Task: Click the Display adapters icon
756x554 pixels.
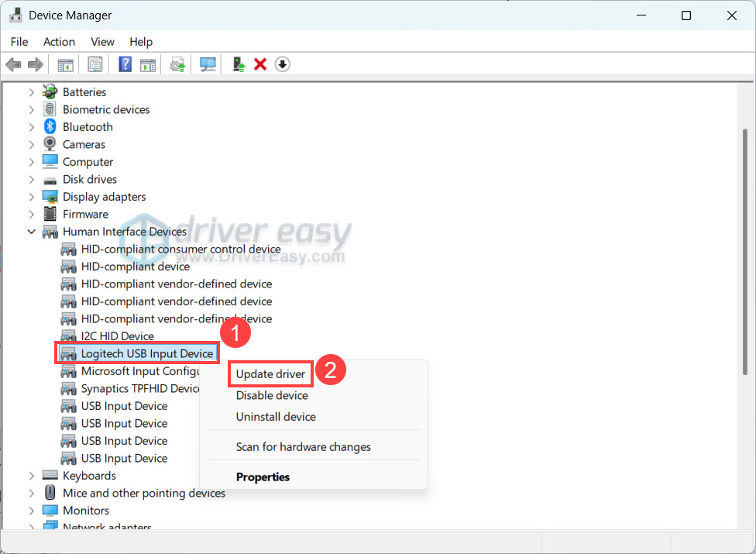Action: pos(50,197)
